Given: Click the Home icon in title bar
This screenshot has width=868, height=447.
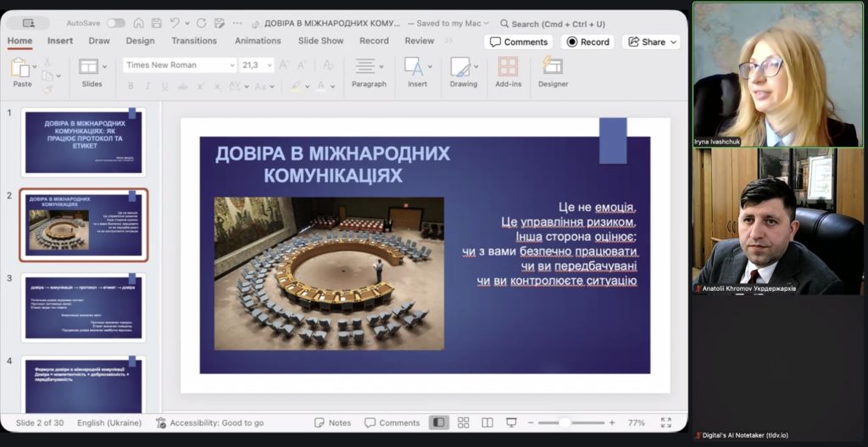Looking at the screenshot, I should coord(138,23).
